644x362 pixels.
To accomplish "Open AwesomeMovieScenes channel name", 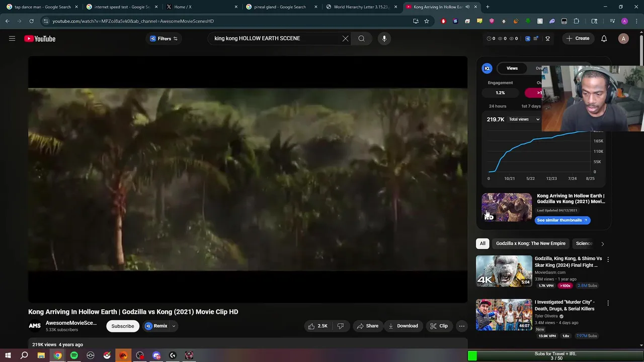I will pyautogui.click(x=71, y=323).
